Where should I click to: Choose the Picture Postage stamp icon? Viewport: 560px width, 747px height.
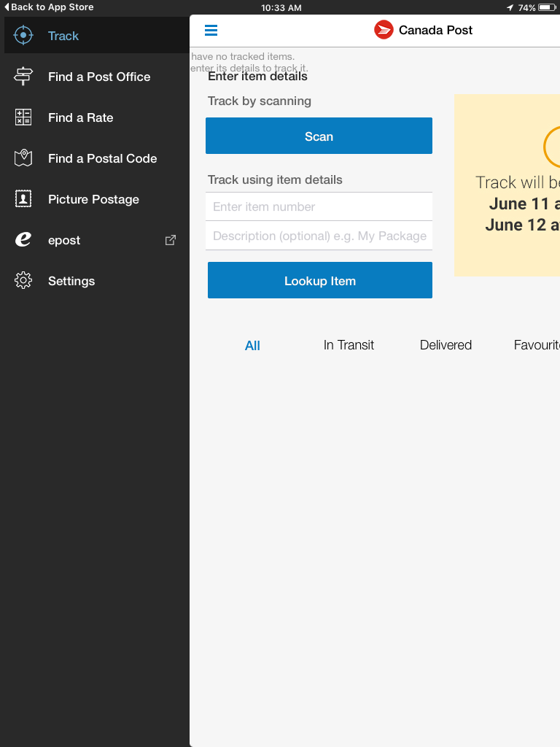tap(23, 199)
